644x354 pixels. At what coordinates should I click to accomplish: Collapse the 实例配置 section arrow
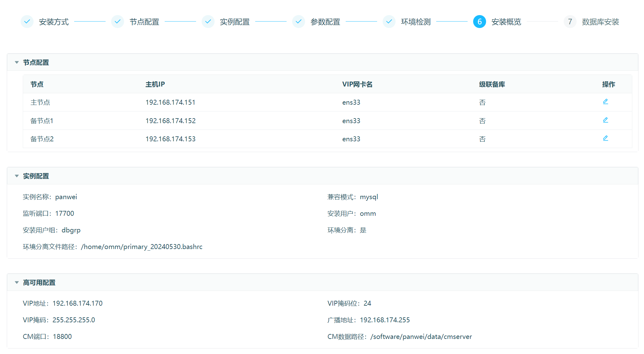(x=17, y=176)
